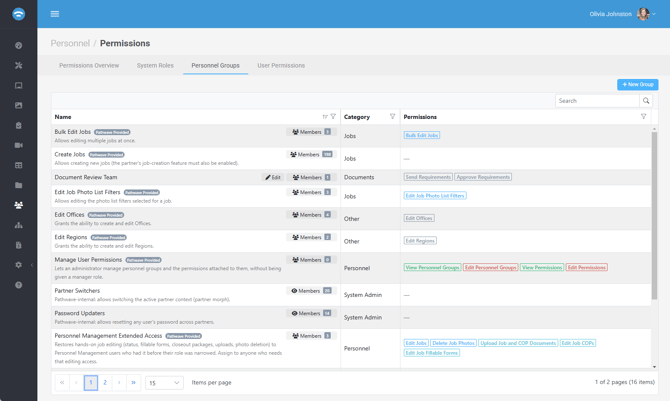This screenshot has width=670, height=401.
Task: Click the Approve Requirements permission tag
Action: 483,177
